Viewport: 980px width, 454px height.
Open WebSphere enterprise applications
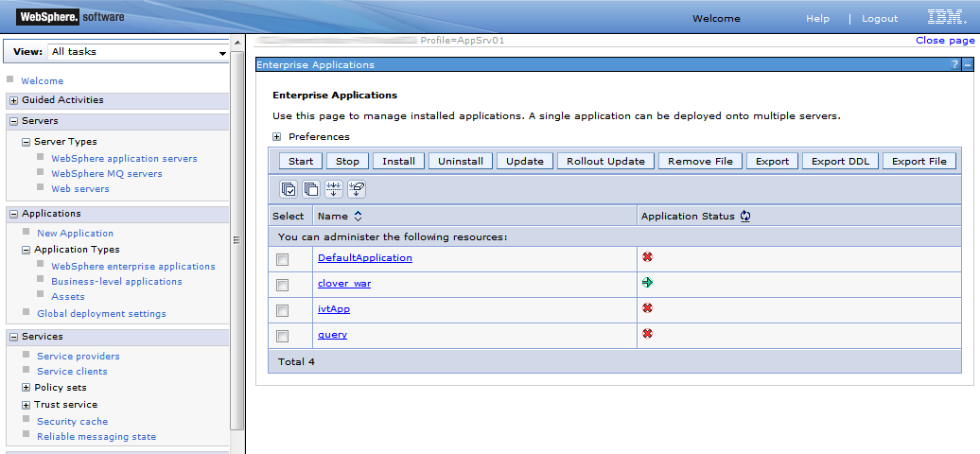click(x=133, y=267)
